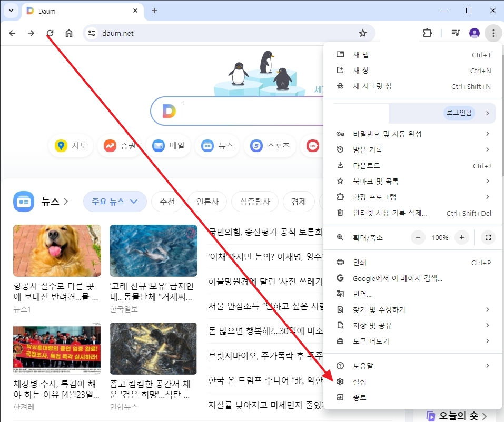504x422 pixels.
Task: Open the cafe shortcut icon
Action: pos(312,146)
